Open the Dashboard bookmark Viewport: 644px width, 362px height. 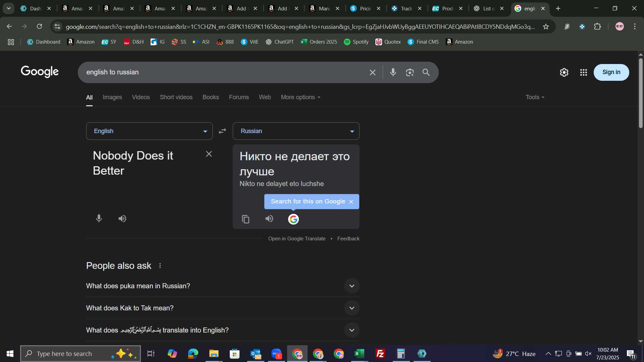click(44, 42)
